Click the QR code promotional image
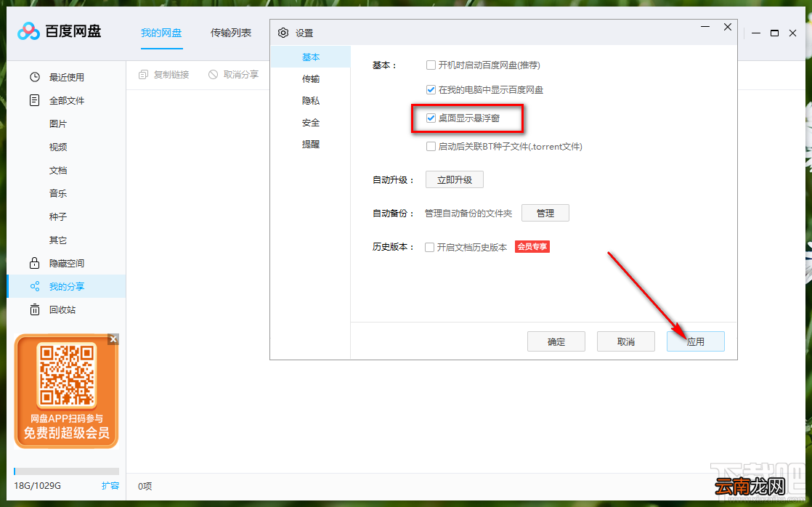812x507 pixels. 66,391
